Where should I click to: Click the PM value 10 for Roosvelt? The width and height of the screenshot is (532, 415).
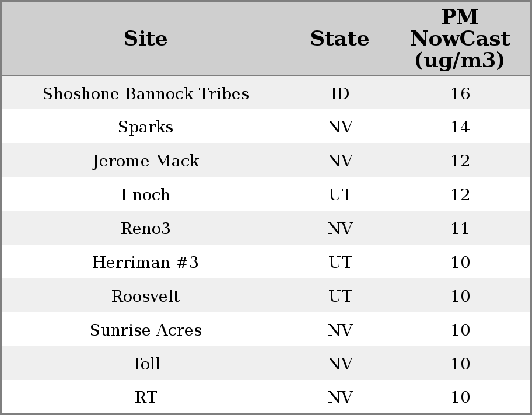click(460, 297)
